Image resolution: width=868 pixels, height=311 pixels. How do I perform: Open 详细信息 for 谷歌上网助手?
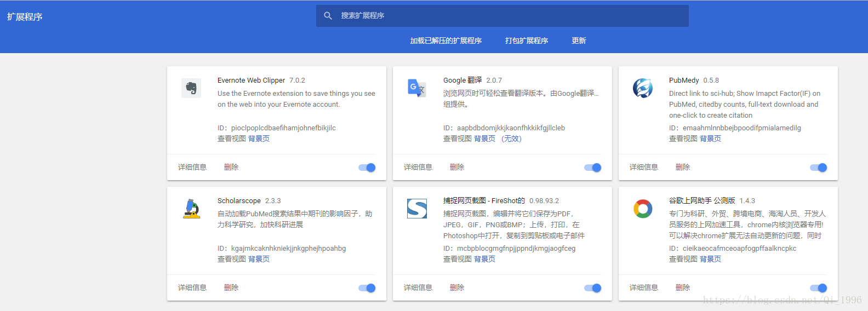coord(644,287)
